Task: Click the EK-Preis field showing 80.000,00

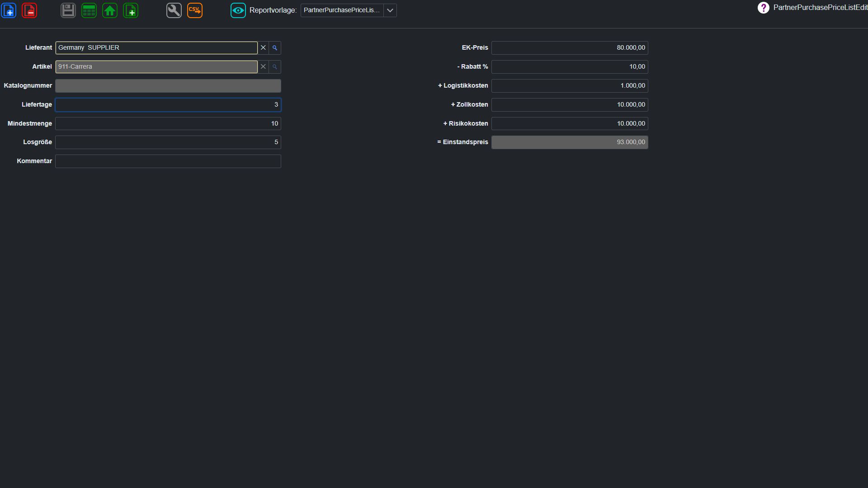Action: (570, 48)
